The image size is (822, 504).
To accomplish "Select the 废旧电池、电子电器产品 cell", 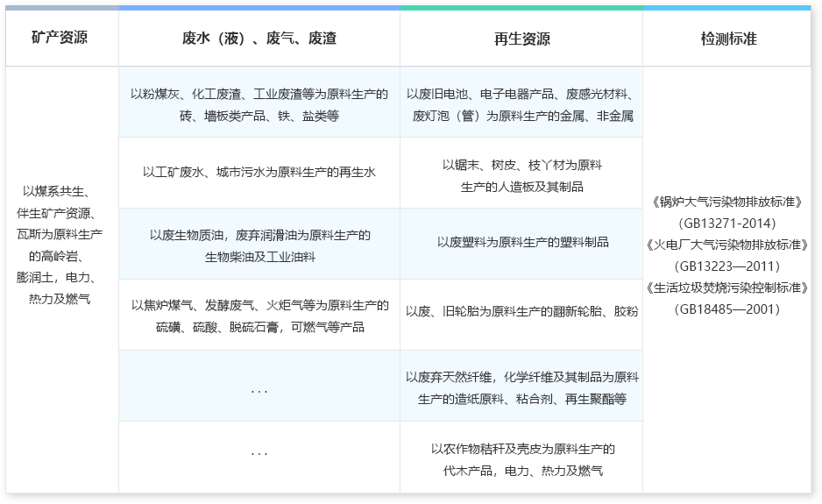I will point(521,102).
